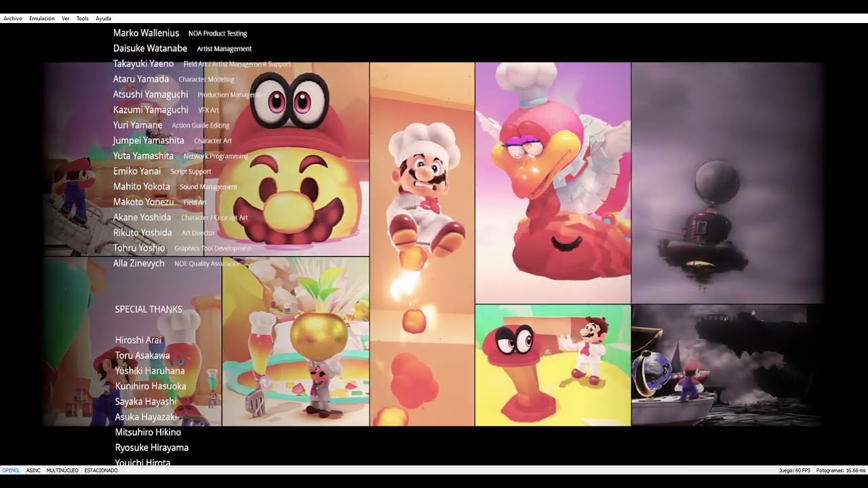868x488 pixels.
Task: Click the airship in clouds picture
Action: (x=728, y=183)
